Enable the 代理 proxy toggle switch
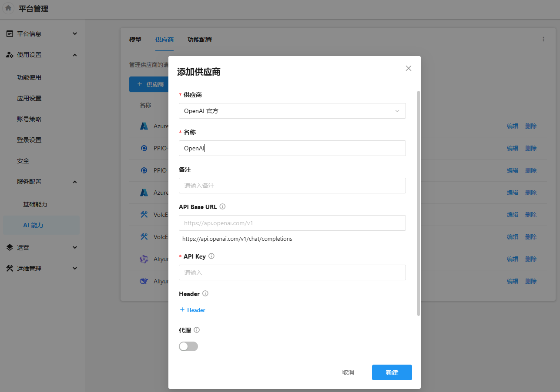This screenshot has width=560, height=392. (188, 346)
